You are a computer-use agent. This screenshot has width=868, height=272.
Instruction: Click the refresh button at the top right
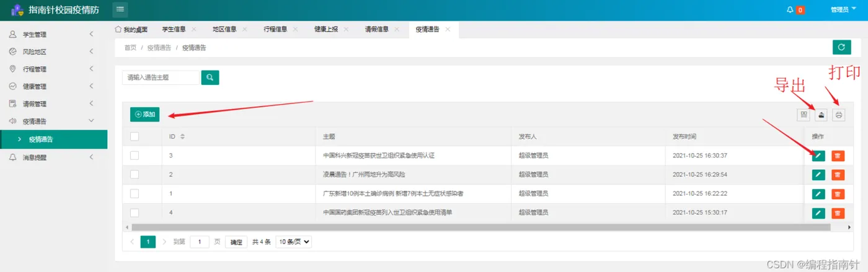[x=841, y=47]
